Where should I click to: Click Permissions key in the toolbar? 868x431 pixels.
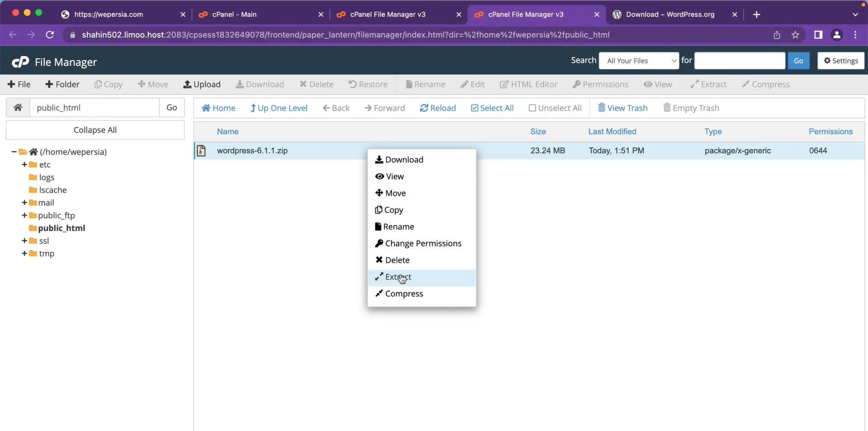(x=600, y=85)
